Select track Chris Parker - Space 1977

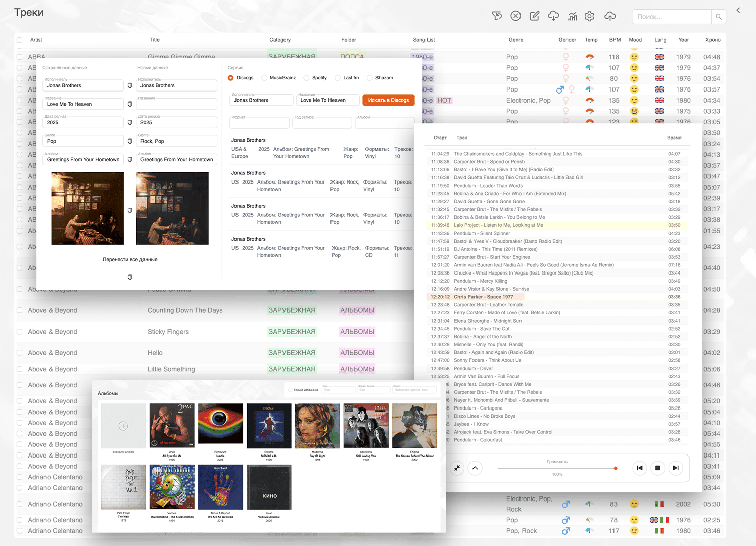557,297
